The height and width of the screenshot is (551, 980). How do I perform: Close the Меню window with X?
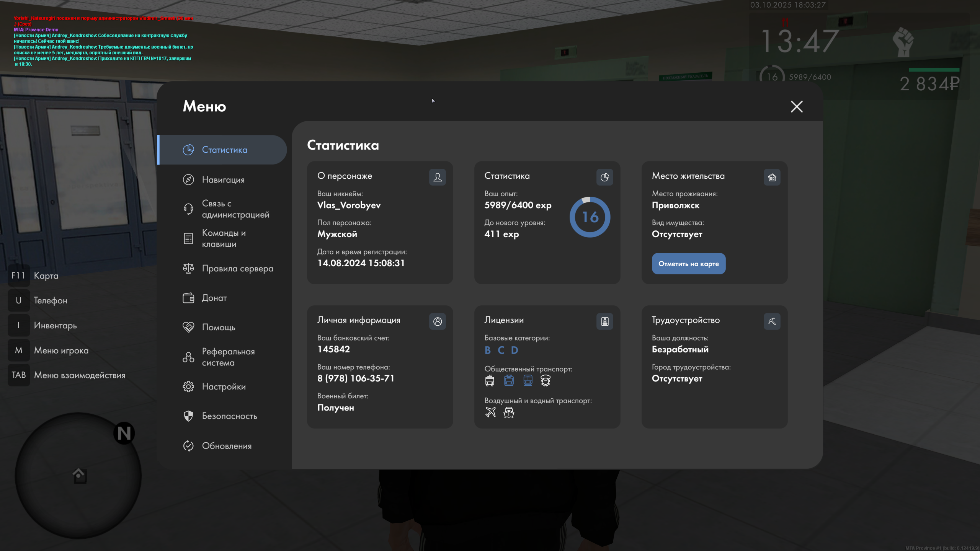coord(797,106)
